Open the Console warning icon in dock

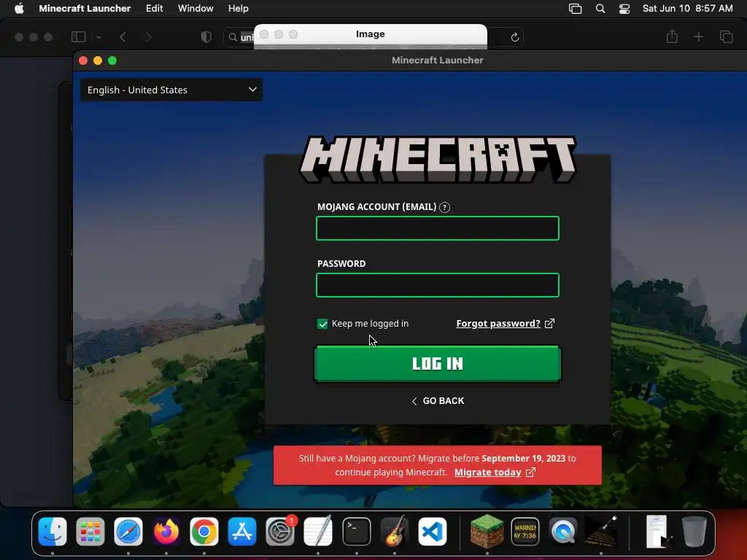pyautogui.click(x=525, y=532)
